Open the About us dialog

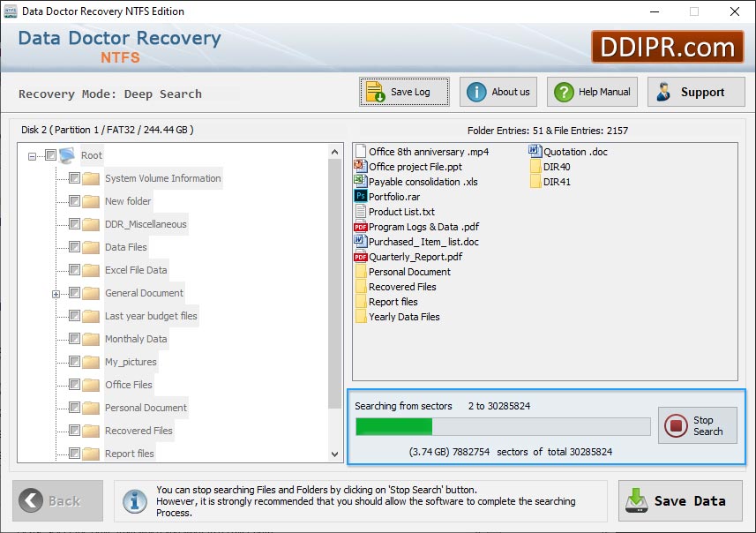pos(498,92)
